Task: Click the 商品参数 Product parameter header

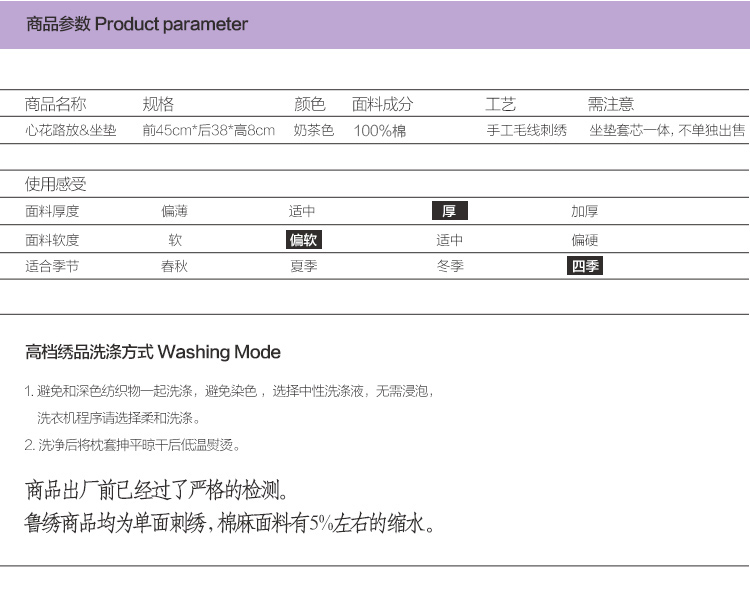Action: point(137,24)
